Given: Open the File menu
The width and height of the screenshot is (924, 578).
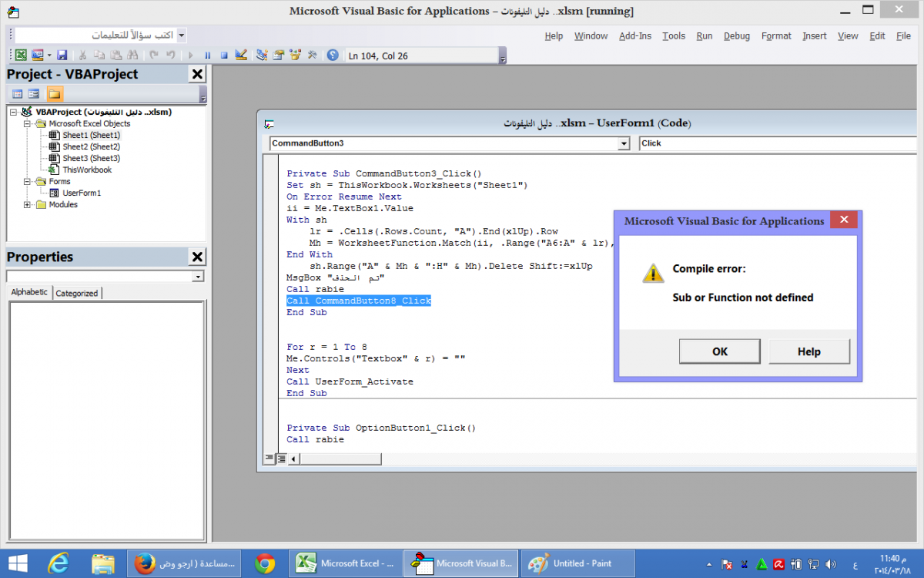Looking at the screenshot, I should point(903,35).
